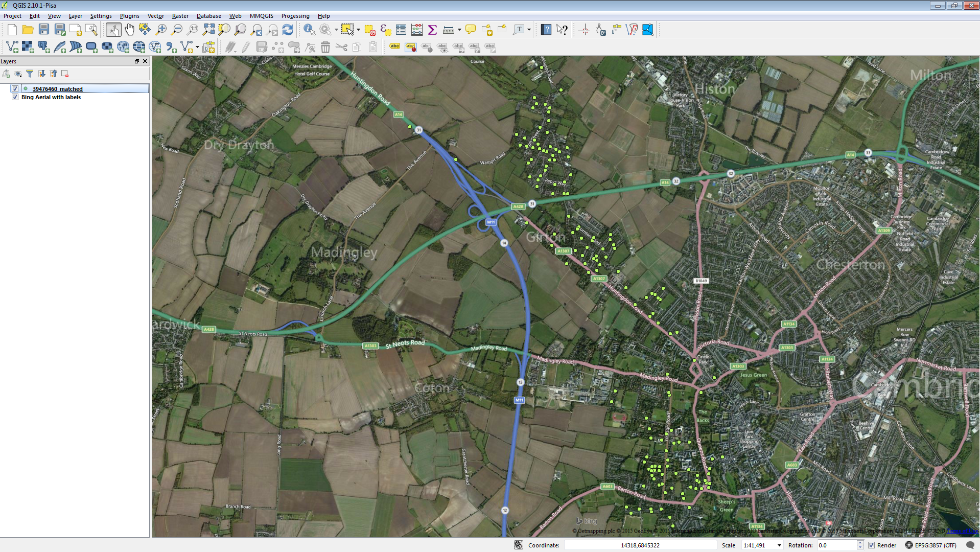Add a SpatiaLite layer
Viewport: 980px width, 552px height.
[x=60, y=48]
